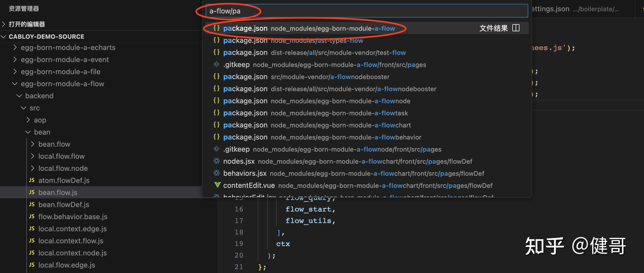Click the JSON icon of the test-flow package.json result

[x=216, y=52]
